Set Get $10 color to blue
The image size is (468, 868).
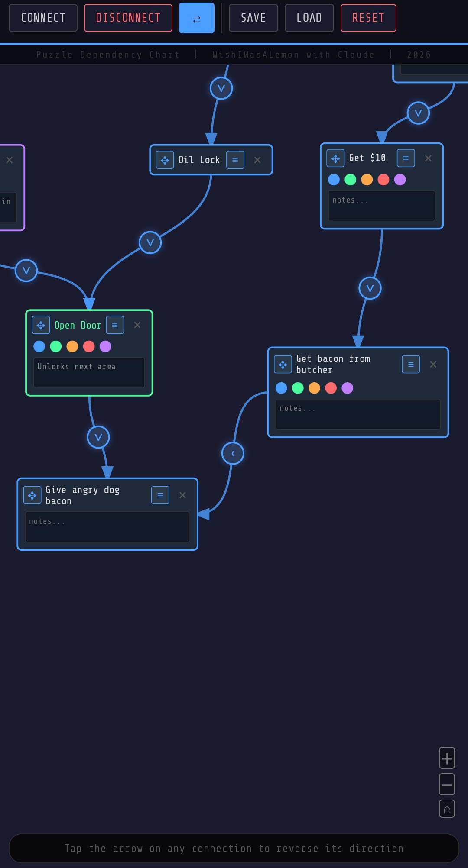tap(334, 180)
